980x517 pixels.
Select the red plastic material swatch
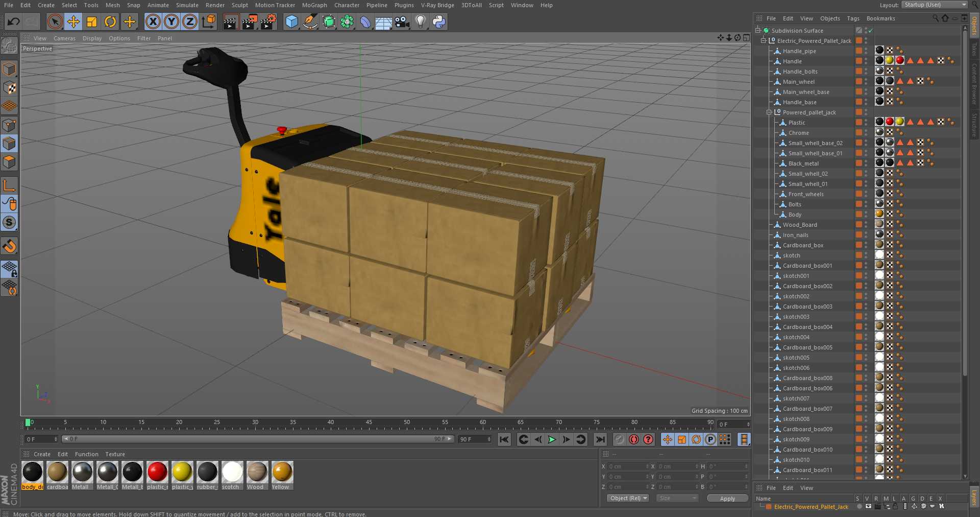coord(157,472)
